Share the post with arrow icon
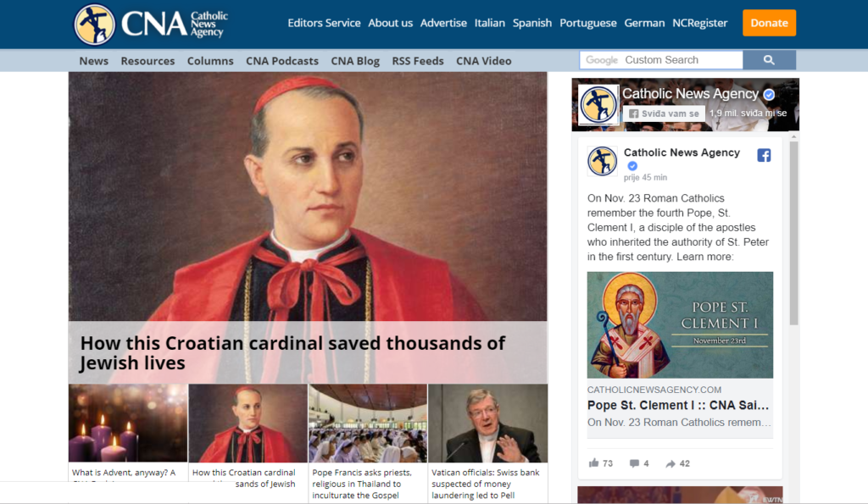The width and height of the screenshot is (868, 504). coord(670,463)
